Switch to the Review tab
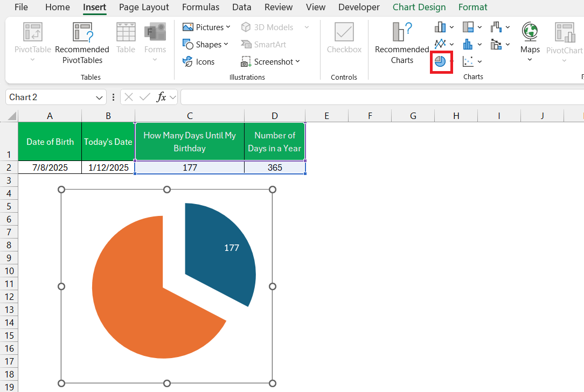This screenshot has width=584, height=392. [x=278, y=7]
